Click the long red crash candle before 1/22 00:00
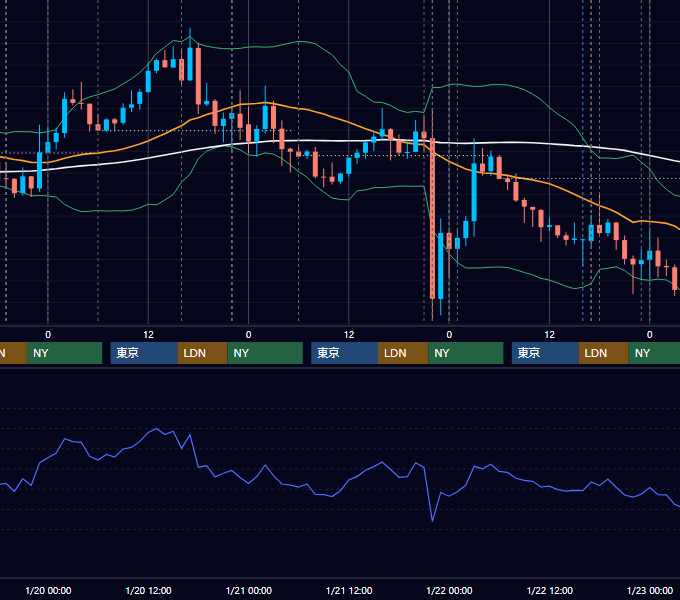Screen dimensions: 680x600 [x=432, y=218]
